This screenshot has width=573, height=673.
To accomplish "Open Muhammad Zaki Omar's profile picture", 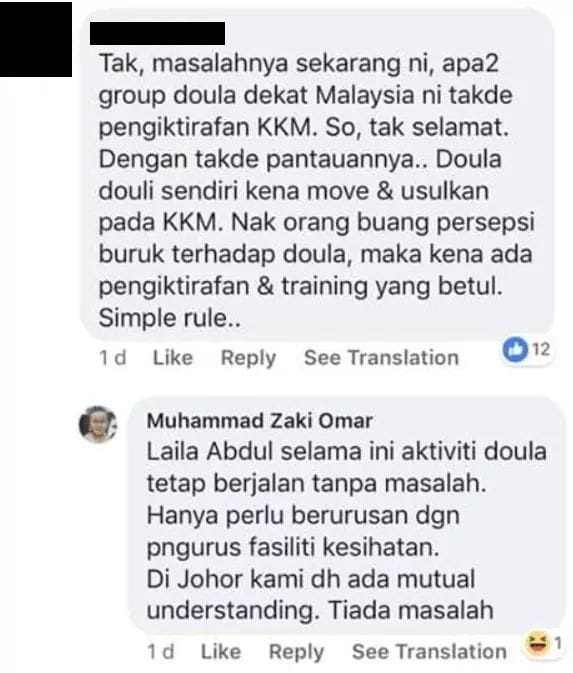I will coord(98,424).
